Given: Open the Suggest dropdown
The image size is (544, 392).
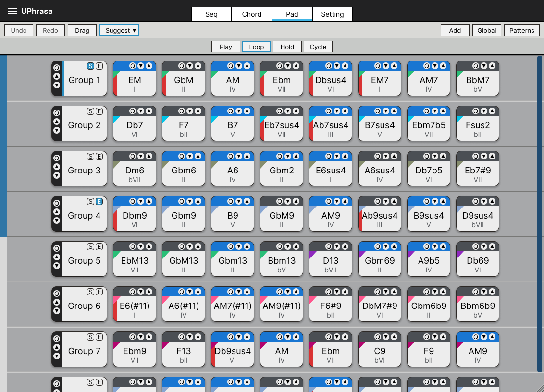Looking at the screenshot, I should tap(119, 31).
